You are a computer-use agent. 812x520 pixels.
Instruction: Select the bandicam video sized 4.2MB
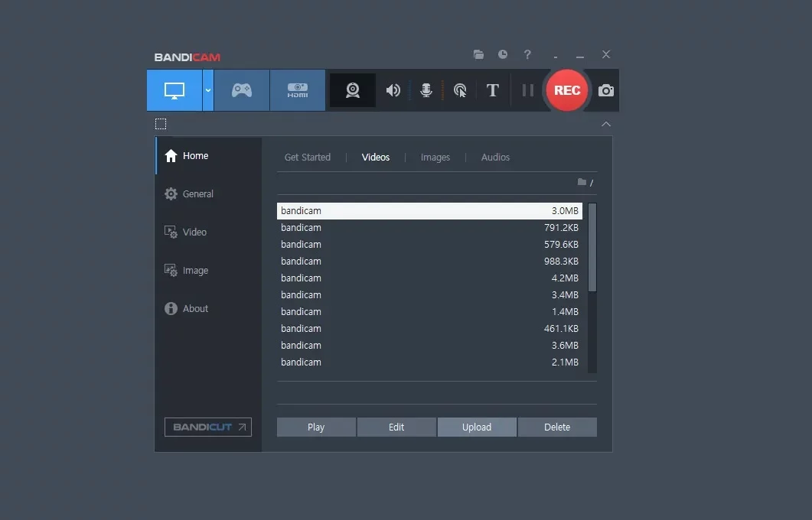429,278
